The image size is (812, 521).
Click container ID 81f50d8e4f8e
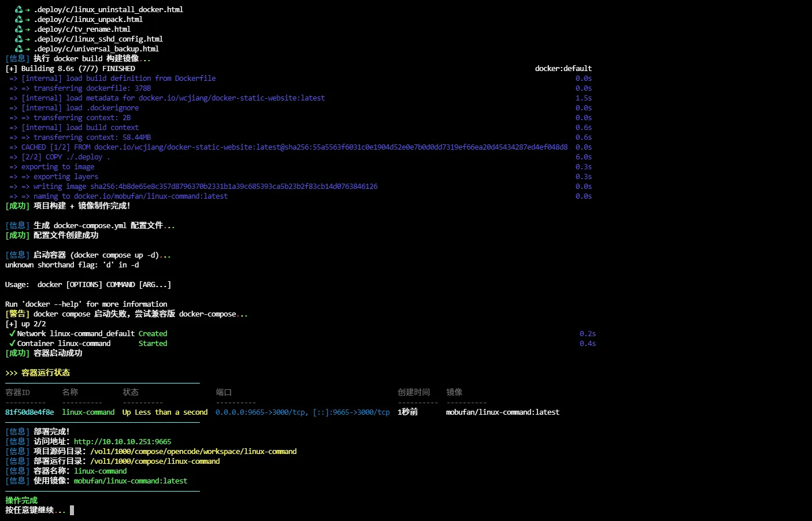point(29,412)
